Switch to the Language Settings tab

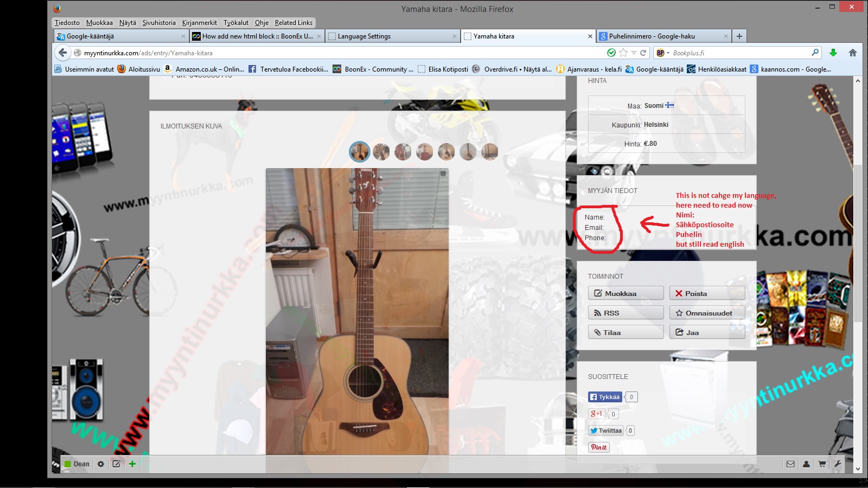(x=392, y=36)
